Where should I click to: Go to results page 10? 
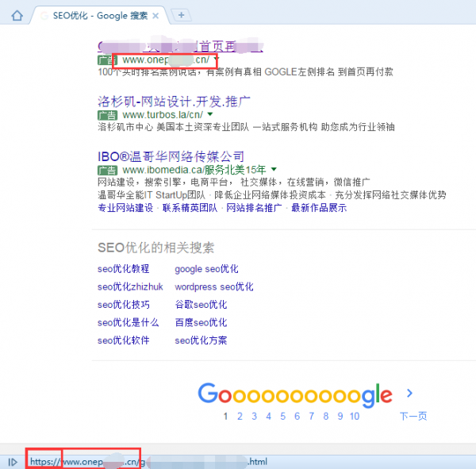[x=354, y=416]
